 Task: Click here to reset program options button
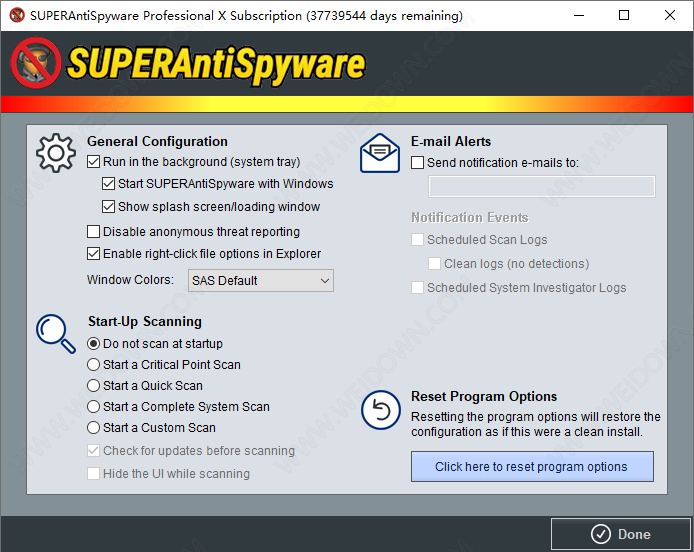coord(532,467)
